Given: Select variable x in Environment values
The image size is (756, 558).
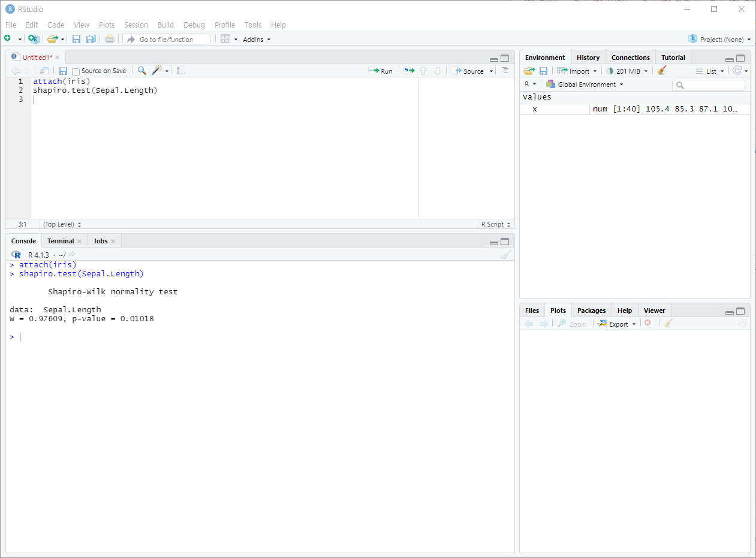Looking at the screenshot, I should (x=635, y=109).
